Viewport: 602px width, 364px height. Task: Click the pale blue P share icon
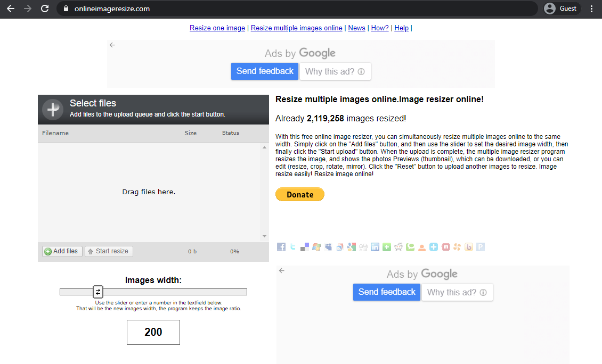pyautogui.click(x=481, y=247)
